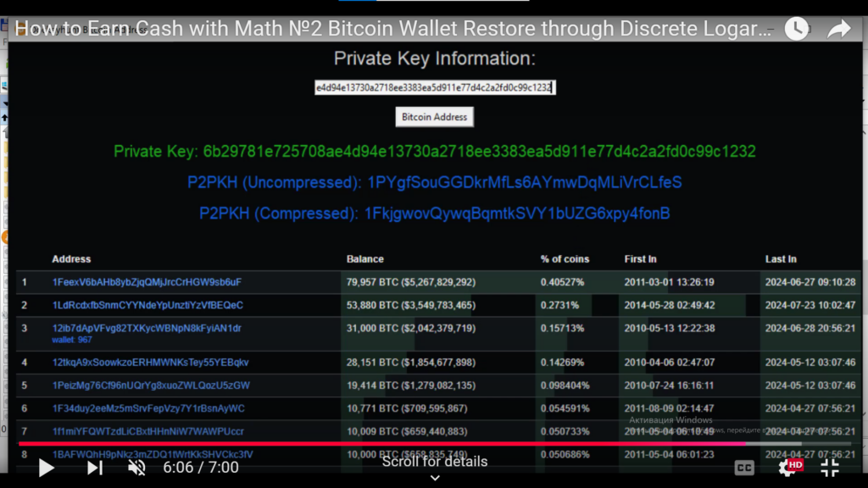Exit full screen mode
Screen dimensions: 868x488
[829, 468]
